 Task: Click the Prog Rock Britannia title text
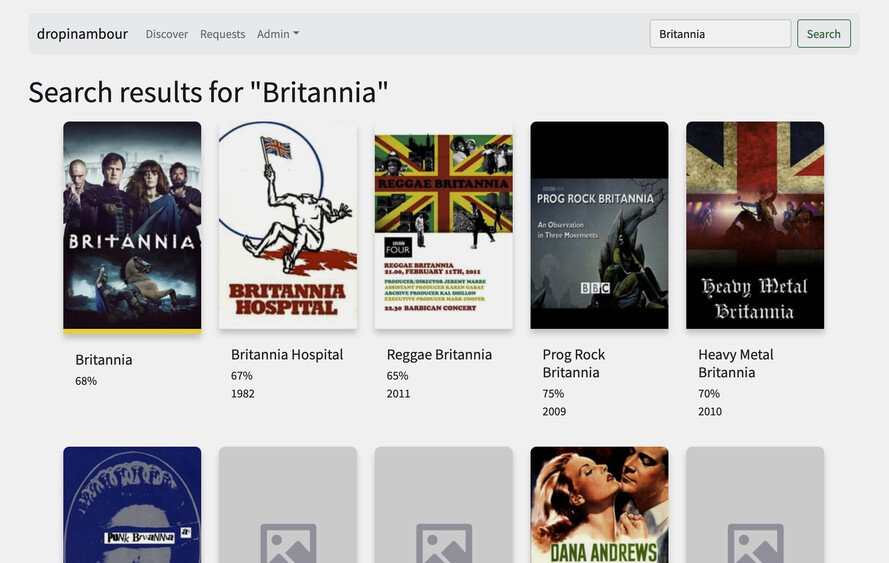(x=574, y=363)
